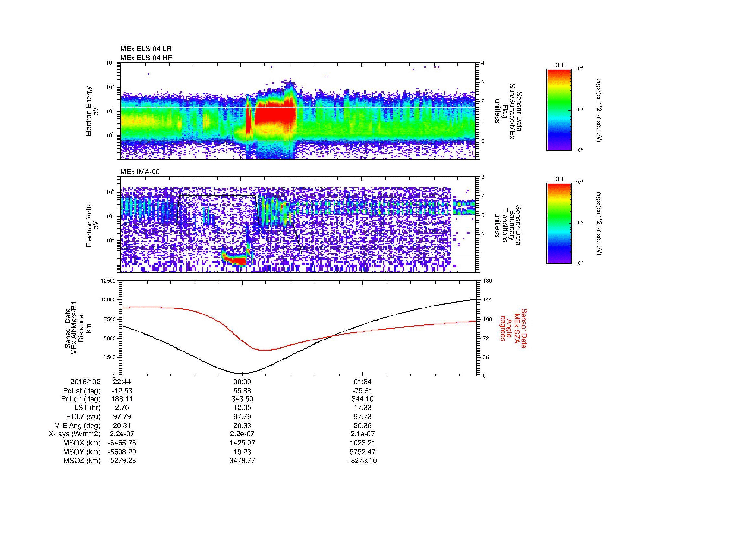This screenshot has height=534, width=756.
Task: Click the PdLat value '55.88'
Action: click(242, 391)
